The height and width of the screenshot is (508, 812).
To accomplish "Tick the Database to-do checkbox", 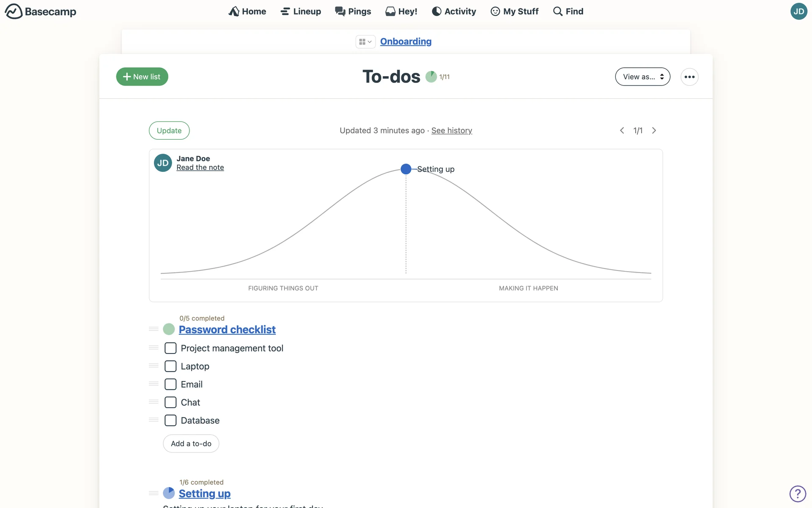I will (170, 420).
